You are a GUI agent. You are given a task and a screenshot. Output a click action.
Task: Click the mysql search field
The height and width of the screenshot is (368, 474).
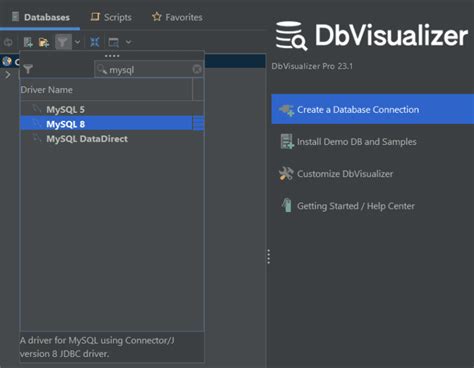[149, 69]
